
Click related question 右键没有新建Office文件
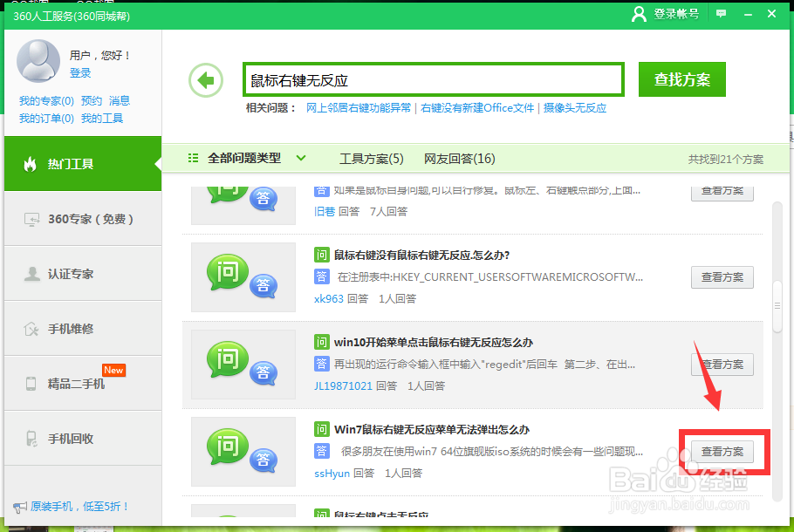(x=477, y=108)
